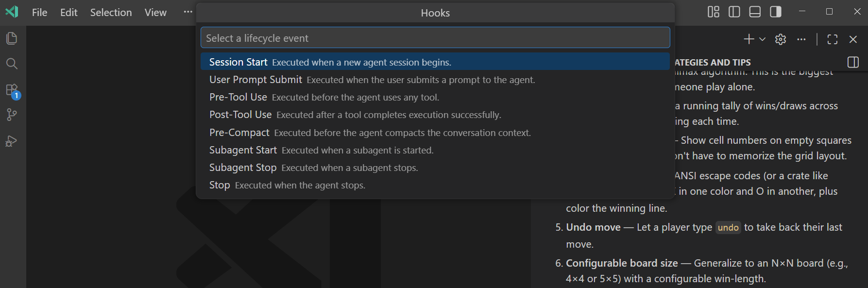Toggle the bottom panel visibility
This screenshot has height=288, width=868.
coord(754,12)
